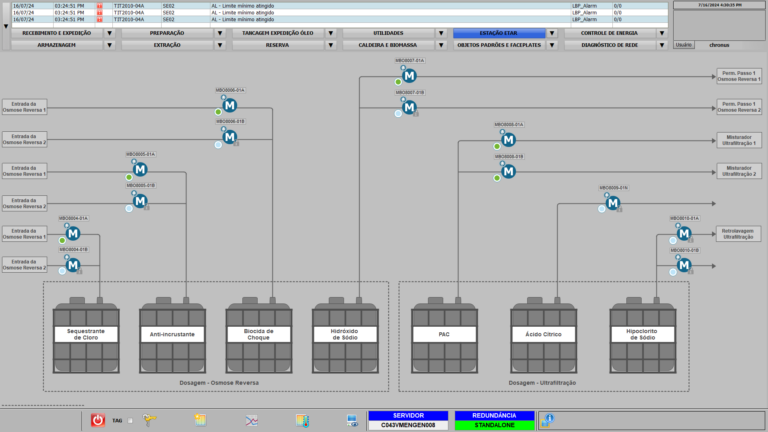Open pump motor MBO8006-01B
768x432 pixels.
[x=230, y=137]
